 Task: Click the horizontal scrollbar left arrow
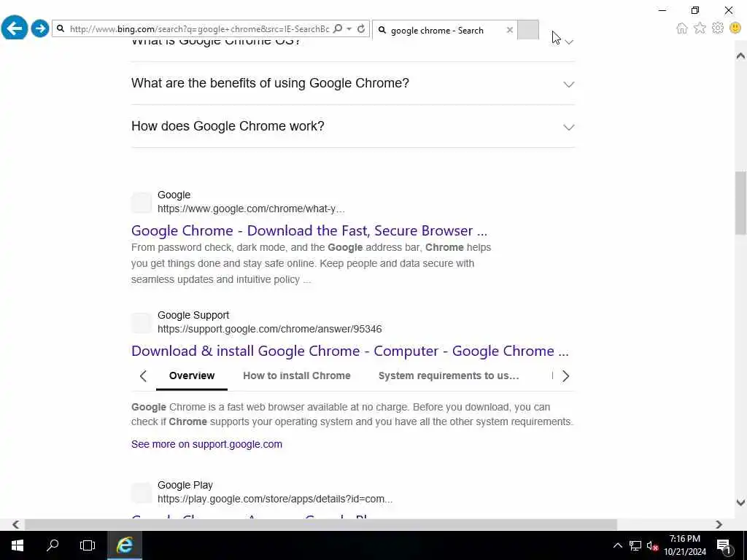tap(16, 524)
